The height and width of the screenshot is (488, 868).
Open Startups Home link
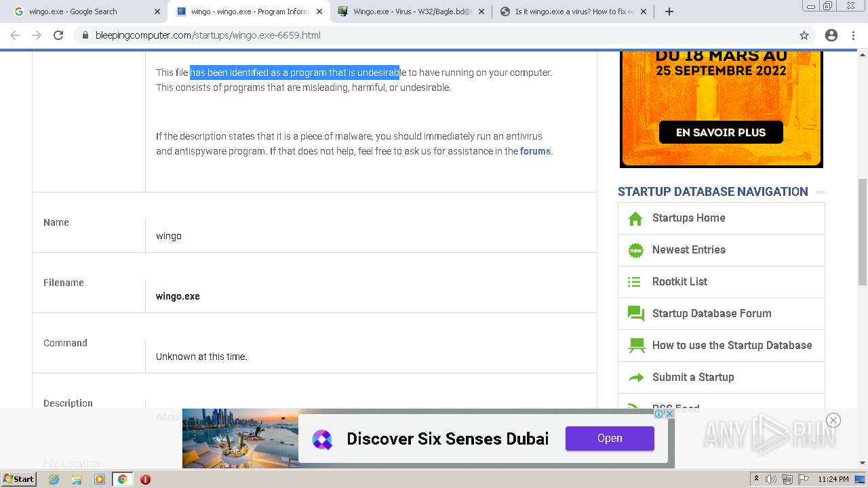(688, 218)
